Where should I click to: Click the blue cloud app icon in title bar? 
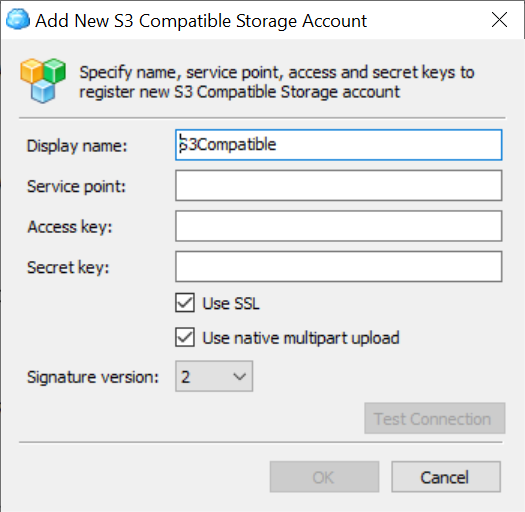pos(18,19)
